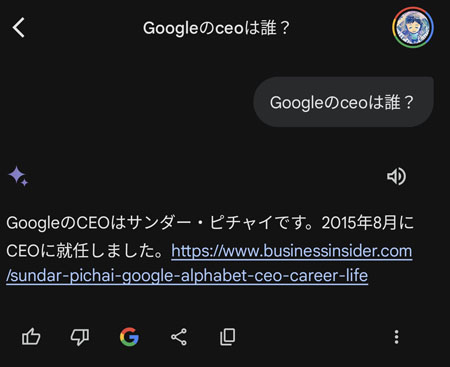This screenshot has height=367, width=450.
Task: Open the account profile avatar
Action: click(x=413, y=27)
